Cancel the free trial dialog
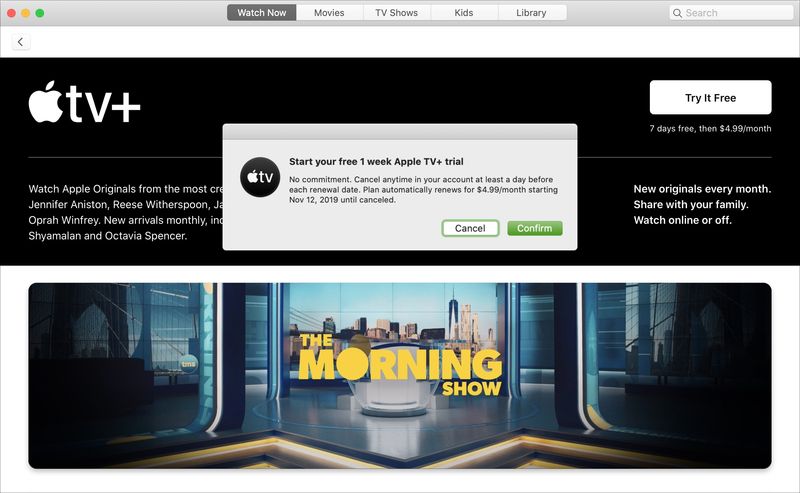800x493 pixels. point(470,228)
